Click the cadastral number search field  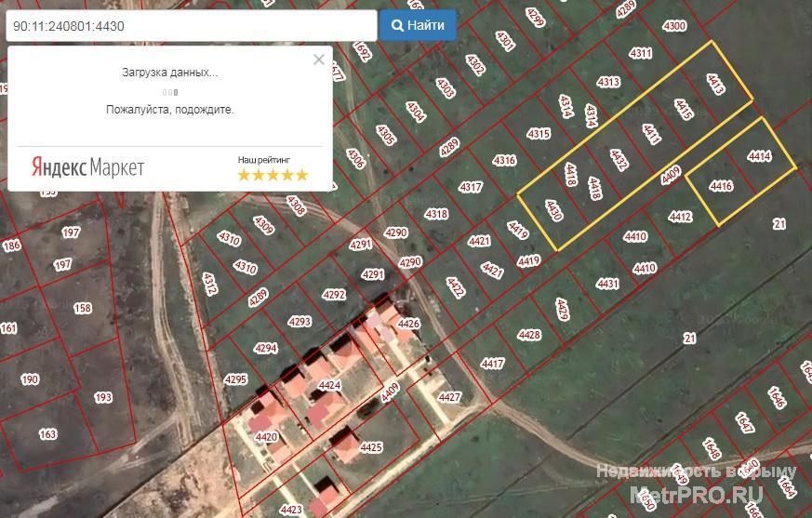click(191, 25)
